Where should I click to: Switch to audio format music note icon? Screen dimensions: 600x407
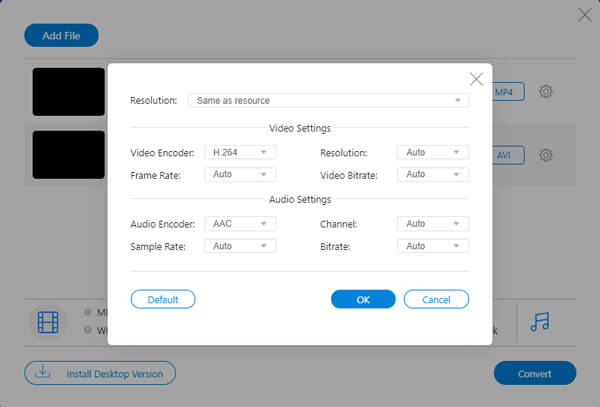tap(540, 321)
